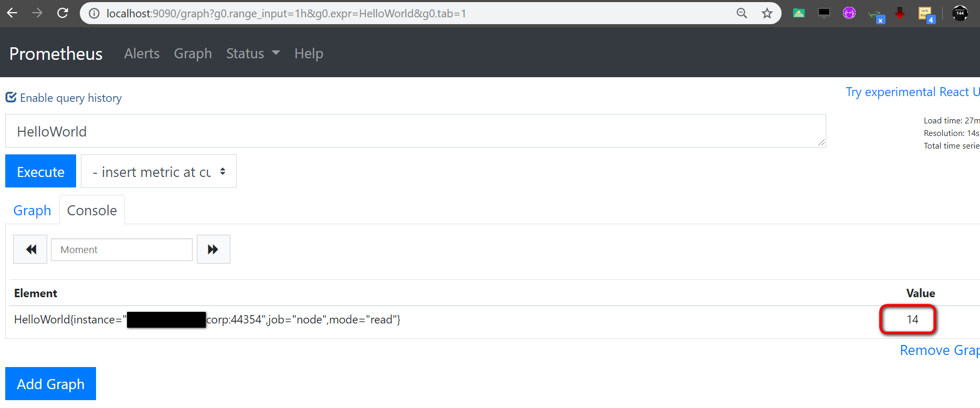Open the Try experimental React UI link
The image size is (980, 408).
(913, 92)
